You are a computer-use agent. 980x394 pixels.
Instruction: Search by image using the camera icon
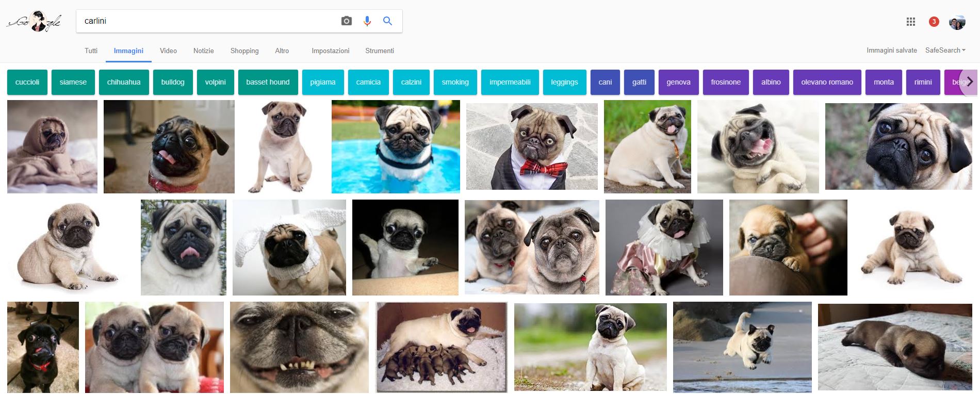[347, 21]
